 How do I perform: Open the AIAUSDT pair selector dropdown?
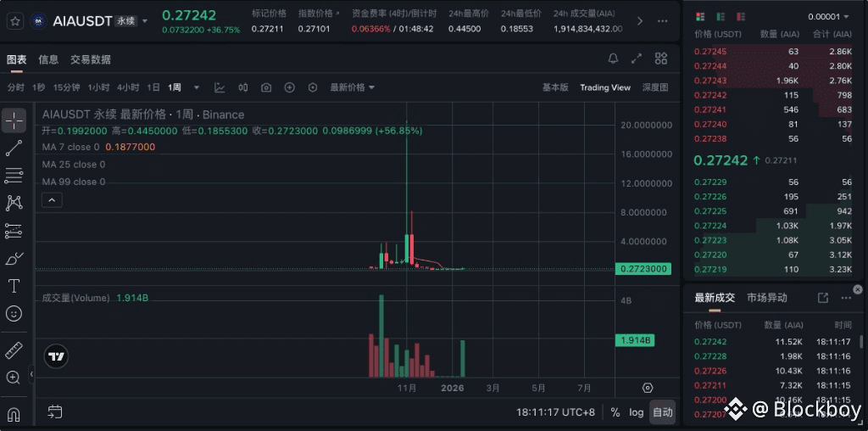click(x=145, y=21)
